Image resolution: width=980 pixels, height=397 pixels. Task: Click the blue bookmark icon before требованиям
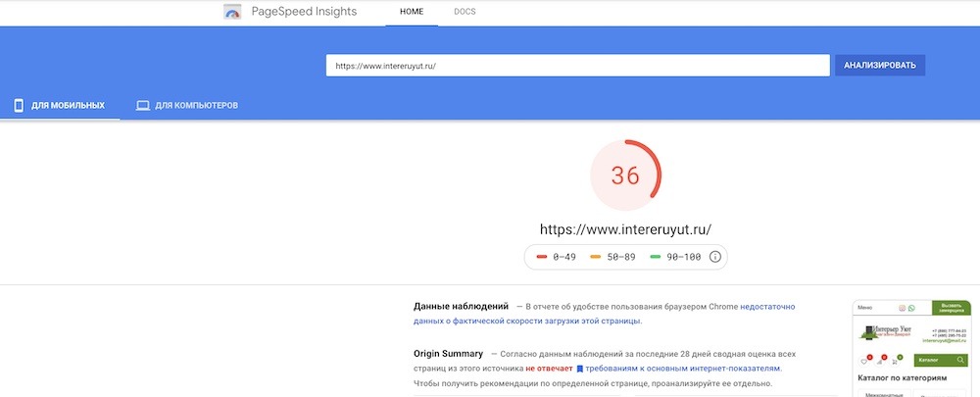point(580,369)
